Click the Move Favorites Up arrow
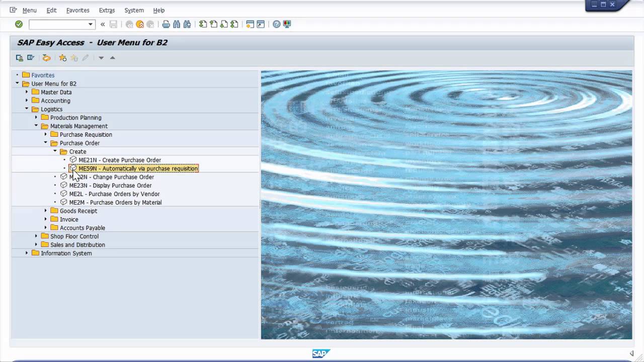Screen dimensions: 644x362 (113, 58)
